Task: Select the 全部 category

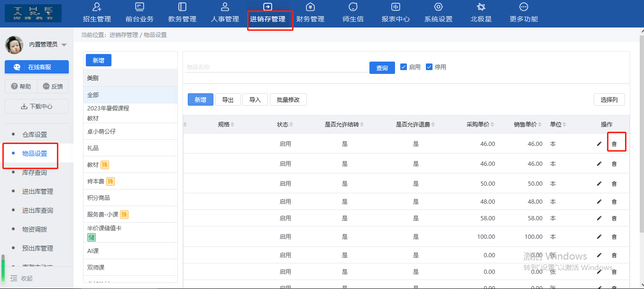Action: tap(130, 95)
